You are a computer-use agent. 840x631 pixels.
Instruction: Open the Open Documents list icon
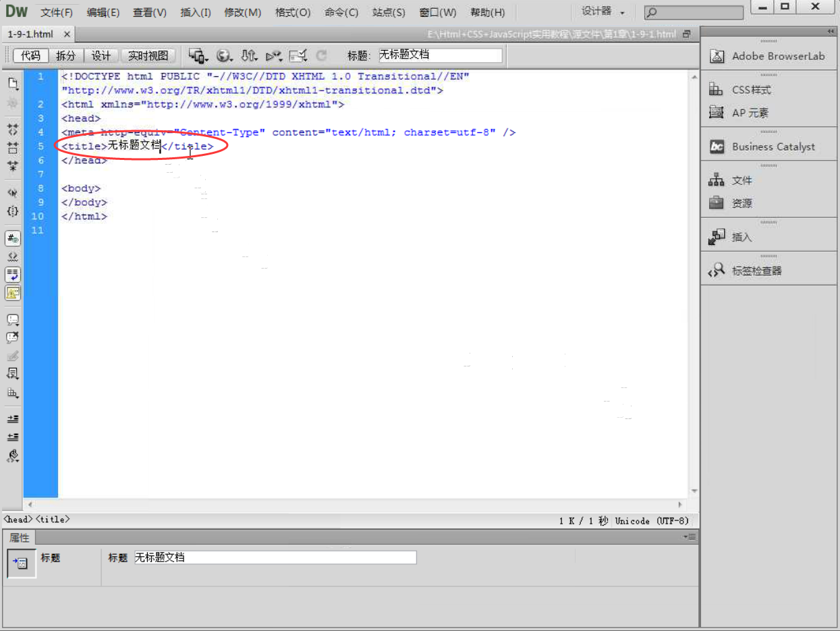tap(13, 84)
